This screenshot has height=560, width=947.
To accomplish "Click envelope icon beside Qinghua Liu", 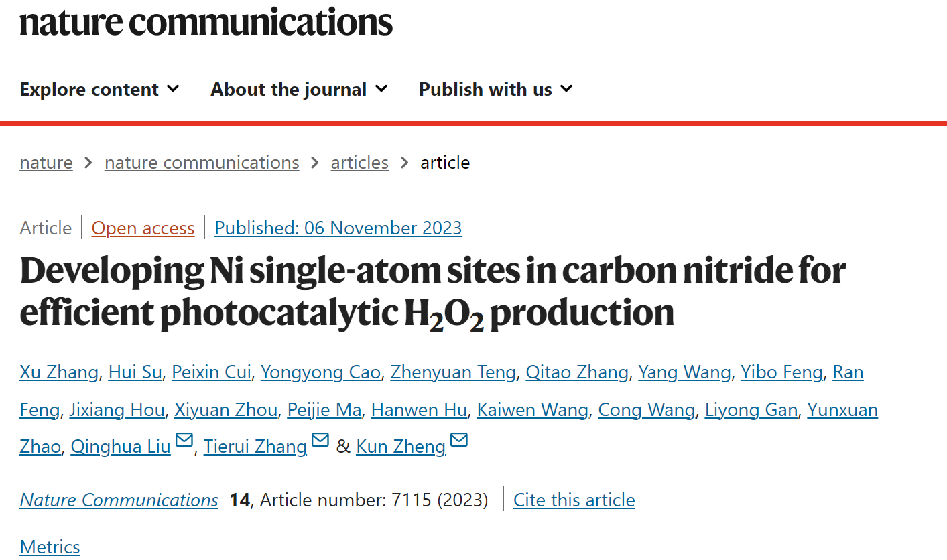I will pyautogui.click(x=184, y=441).
